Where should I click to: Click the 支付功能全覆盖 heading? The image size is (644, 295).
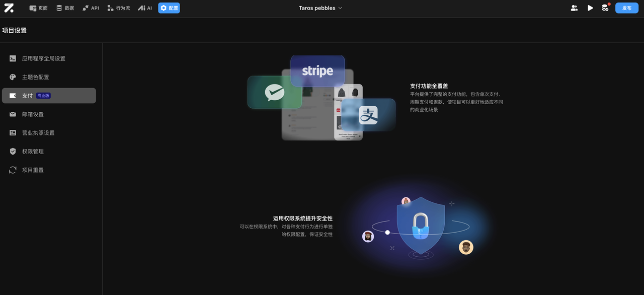pyautogui.click(x=429, y=86)
